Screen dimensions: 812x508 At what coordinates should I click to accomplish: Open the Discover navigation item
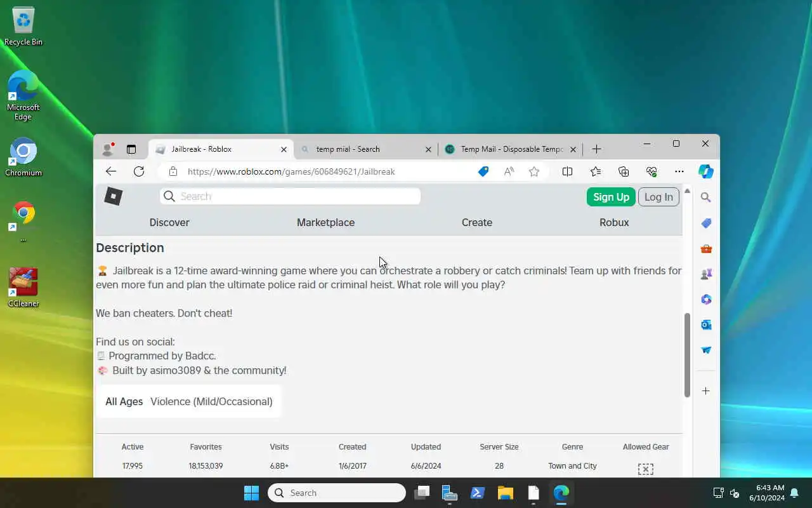click(169, 222)
